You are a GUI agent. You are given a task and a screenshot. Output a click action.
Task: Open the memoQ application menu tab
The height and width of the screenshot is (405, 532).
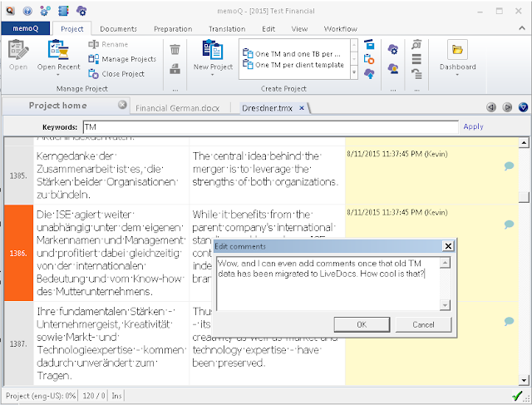click(26, 28)
